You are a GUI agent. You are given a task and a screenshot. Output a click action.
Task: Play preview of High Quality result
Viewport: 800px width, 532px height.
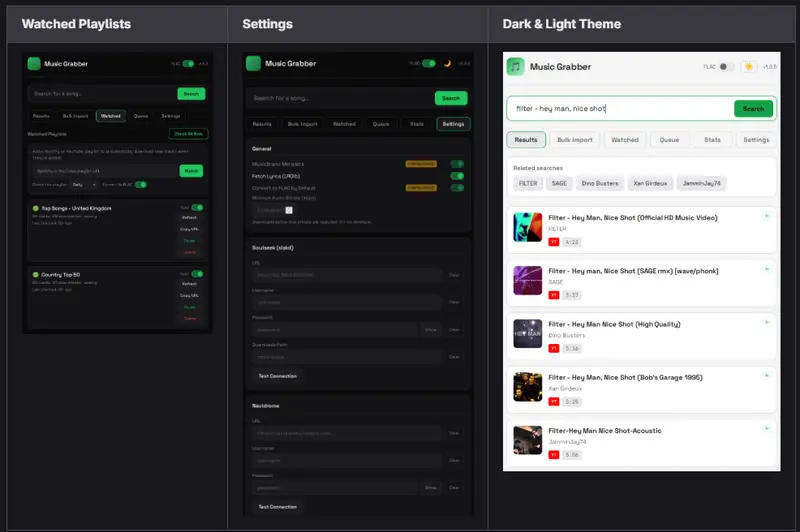pos(766,322)
